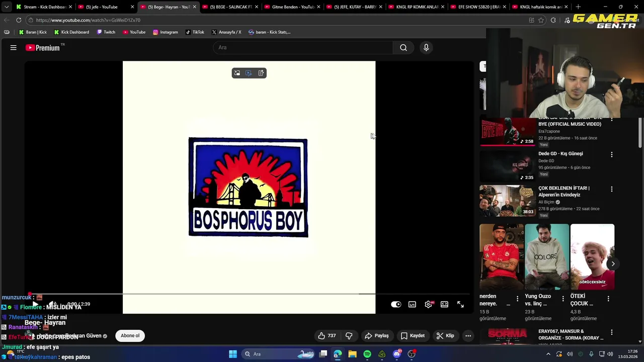644x362 pixels.
Task: Open options for Dede GD Kış Güneşi
Action: click(x=612, y=155)
